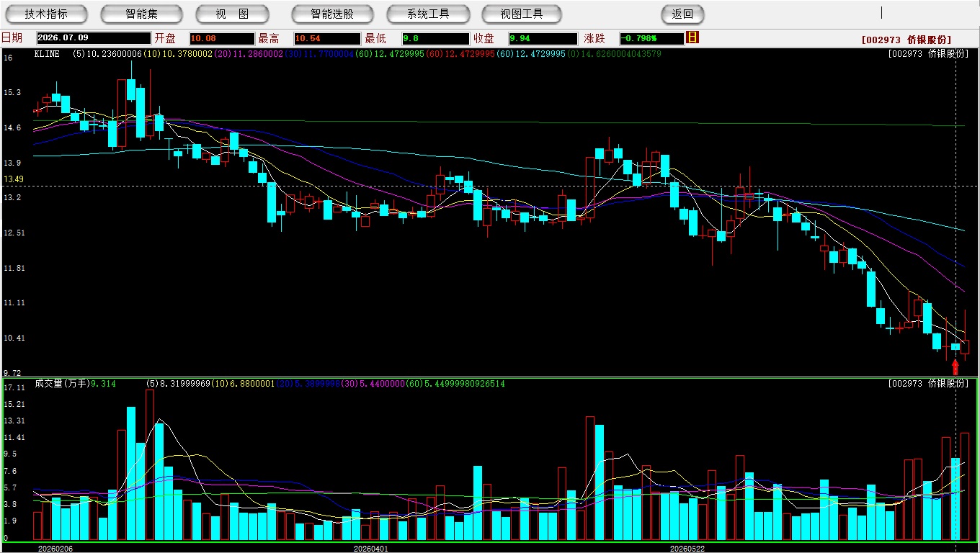Image resolution: width=980 pixels, height=553 pixels.
Task: Click the date field 2026.07.09
Action: point(93,38)
